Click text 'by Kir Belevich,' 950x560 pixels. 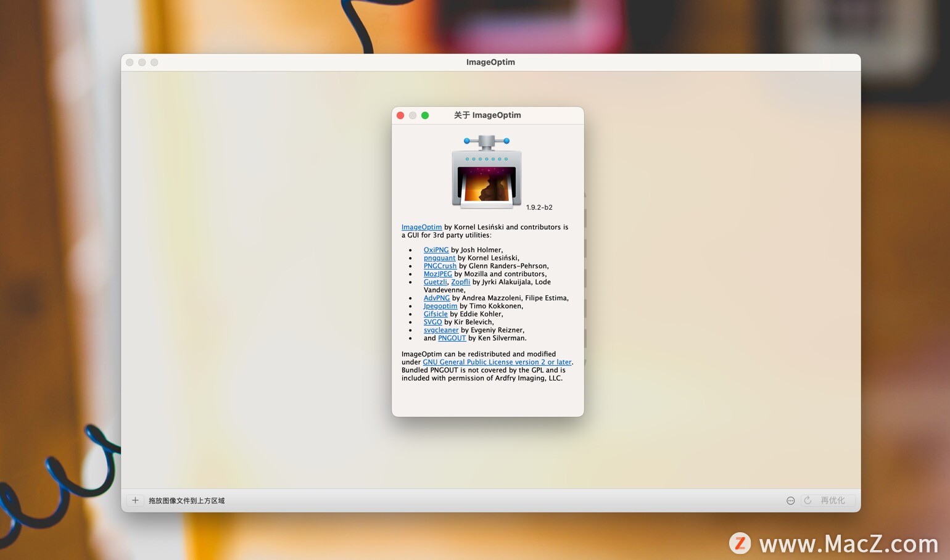click(469, 322)
